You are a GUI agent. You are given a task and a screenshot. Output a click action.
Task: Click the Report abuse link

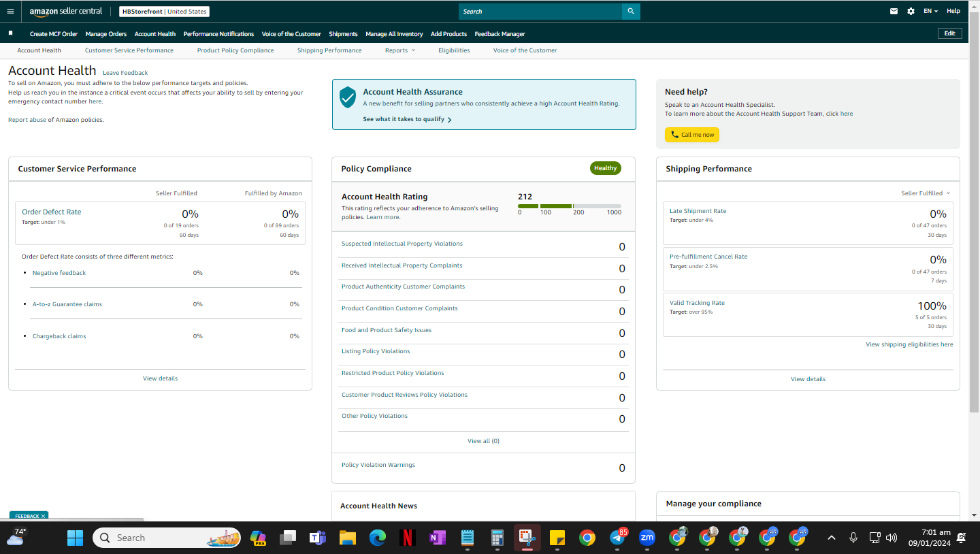(x=27, y=120)
